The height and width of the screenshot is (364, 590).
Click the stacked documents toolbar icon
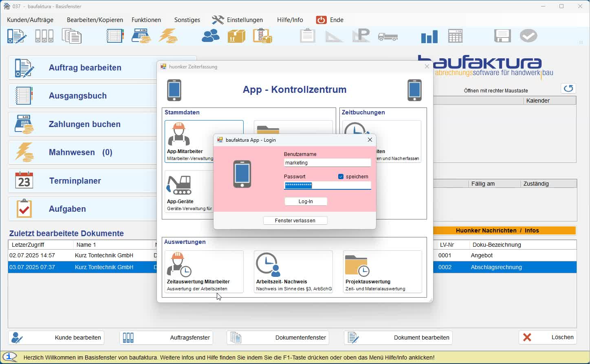pos(72,36)
